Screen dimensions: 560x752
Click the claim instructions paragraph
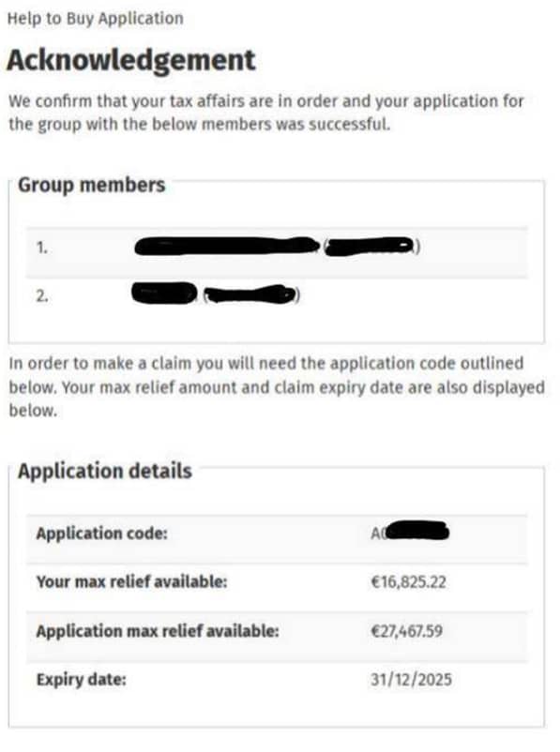[x=277, y=387]
